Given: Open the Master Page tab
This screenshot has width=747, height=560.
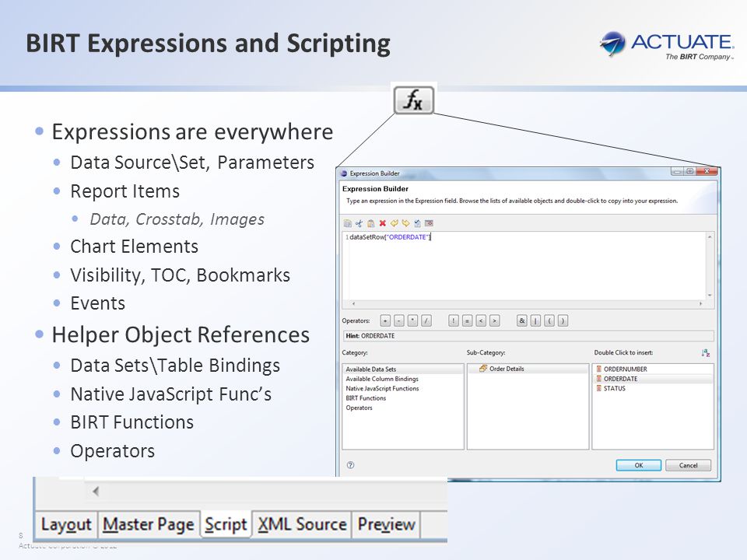Looking at the screenshot, I should (x=149, y=525).
